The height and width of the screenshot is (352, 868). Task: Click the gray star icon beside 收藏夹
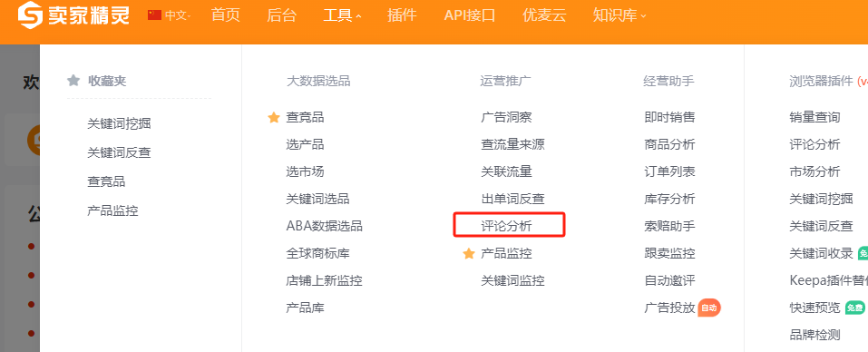[73, 81]
